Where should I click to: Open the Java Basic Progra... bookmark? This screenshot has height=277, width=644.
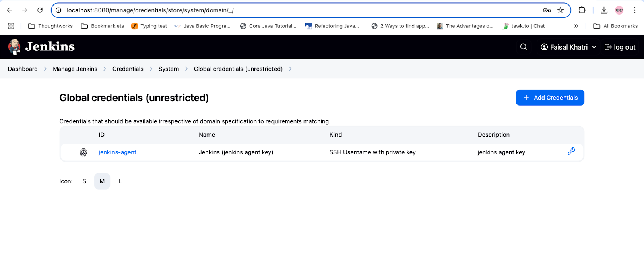pyautogui.click(x=202, y=26)
